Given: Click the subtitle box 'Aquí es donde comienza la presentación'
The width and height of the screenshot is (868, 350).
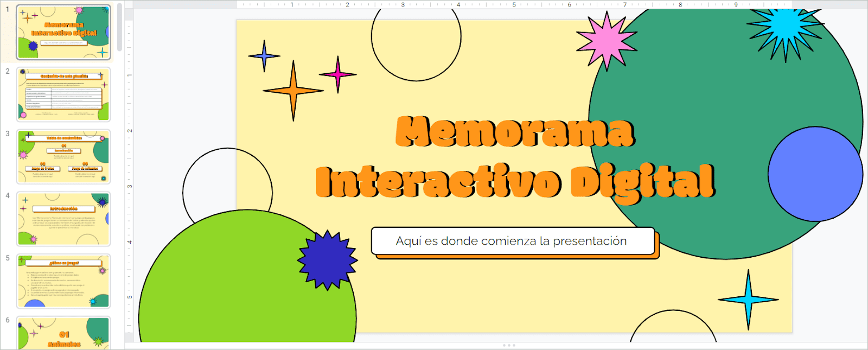Looking at the screenshot, I should tap(513, 241).
